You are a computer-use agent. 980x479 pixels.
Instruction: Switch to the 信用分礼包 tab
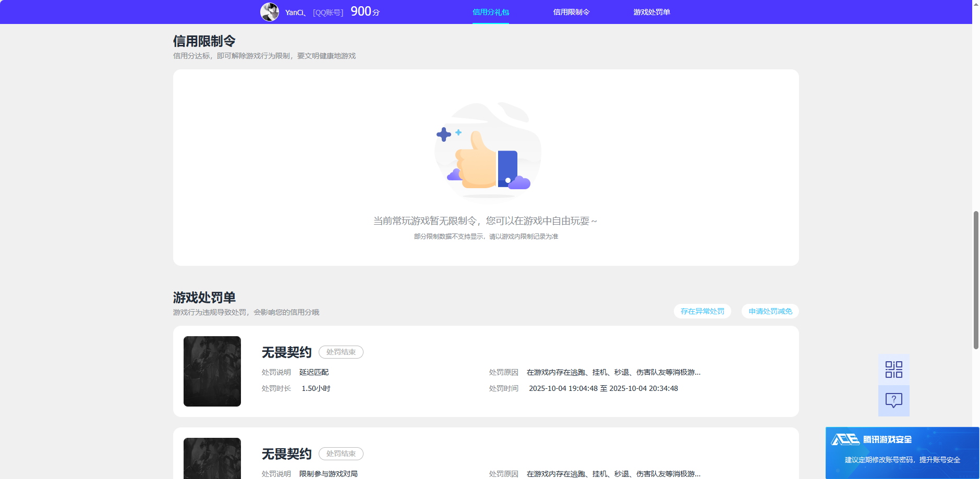pyautogui.click(x=490, y=12)
